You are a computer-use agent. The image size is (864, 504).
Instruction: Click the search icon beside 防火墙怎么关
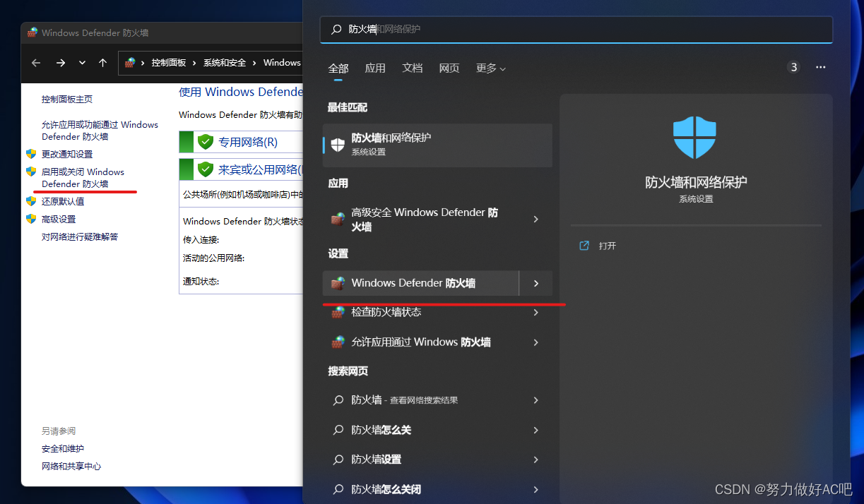(x=338, y=430)
